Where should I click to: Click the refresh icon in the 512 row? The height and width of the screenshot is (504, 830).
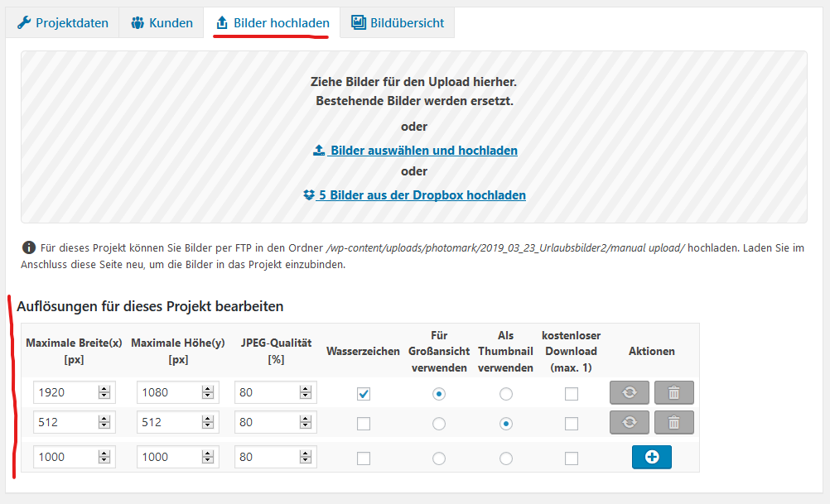[x=630, y=423]
